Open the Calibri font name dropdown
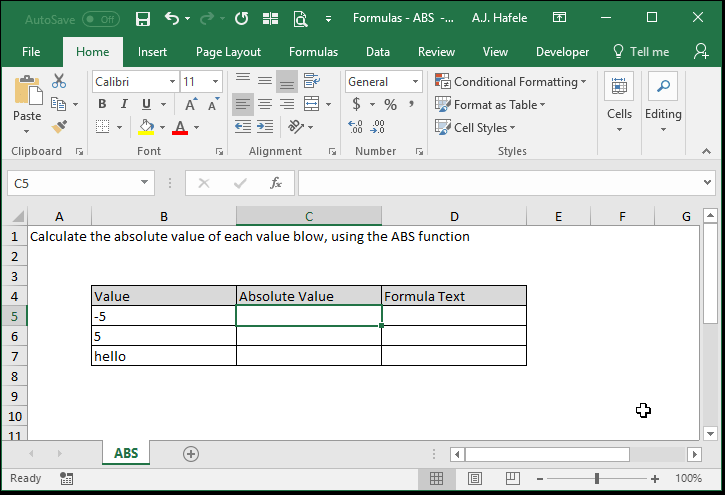Image resolution: width=725 pixels, height=495 pixels. (172, 82)
